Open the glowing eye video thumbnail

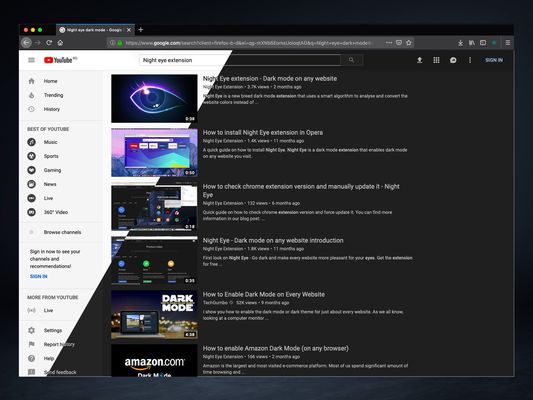pos(154,99)
